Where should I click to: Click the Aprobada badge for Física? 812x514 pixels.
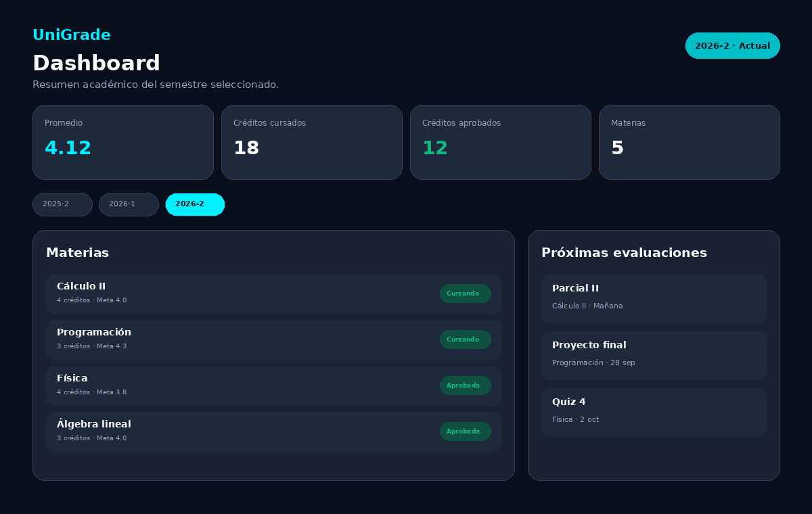coord(466,385)
